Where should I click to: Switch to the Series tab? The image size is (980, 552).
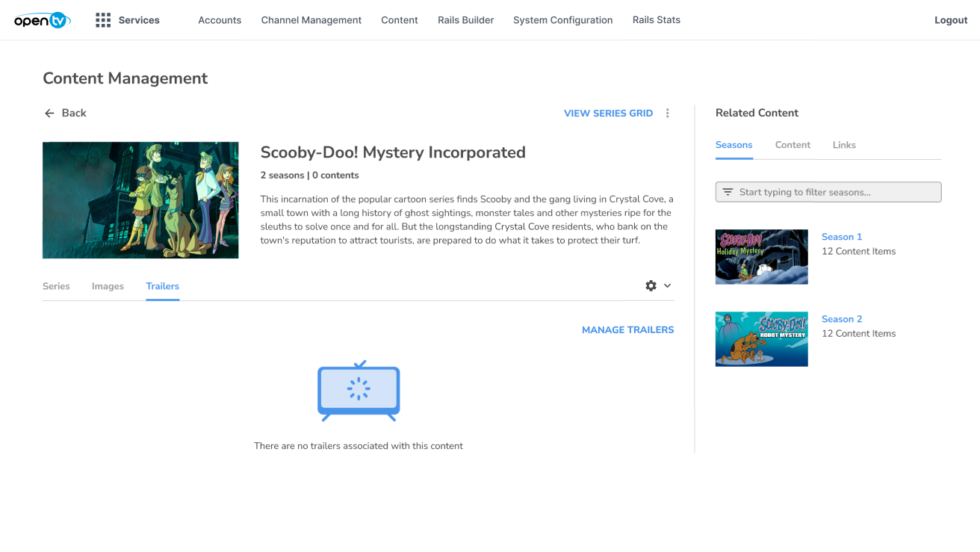pos(56,286)
